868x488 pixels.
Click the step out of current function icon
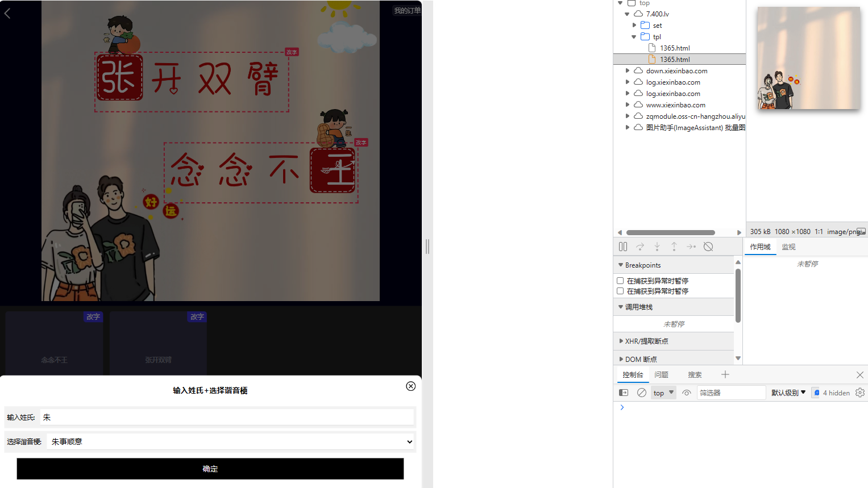pyautogui.click(x=674, y=247)
